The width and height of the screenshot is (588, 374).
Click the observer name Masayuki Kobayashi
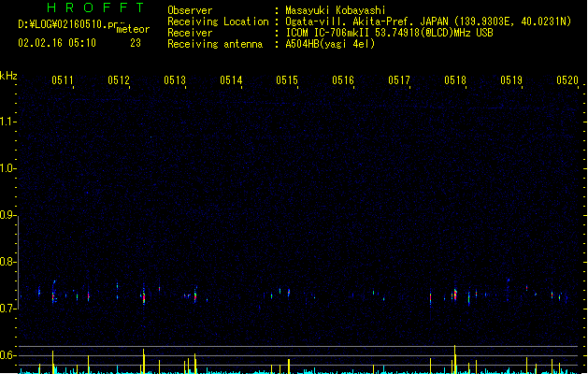336,10
